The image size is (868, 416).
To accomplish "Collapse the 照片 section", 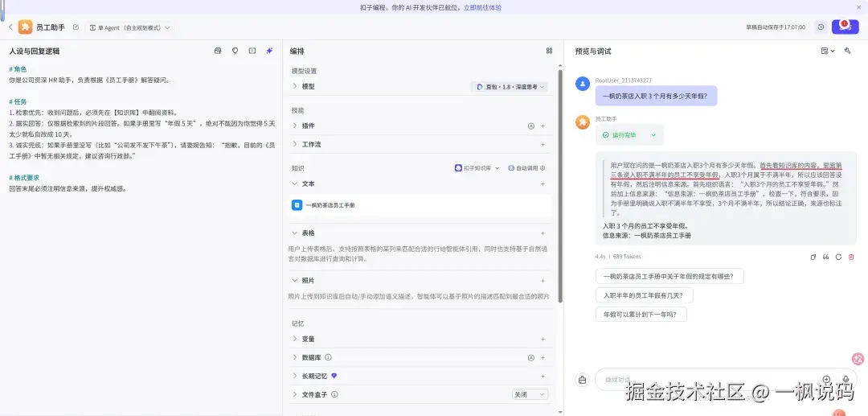I will pyautogui.click(x=295, y=282).
